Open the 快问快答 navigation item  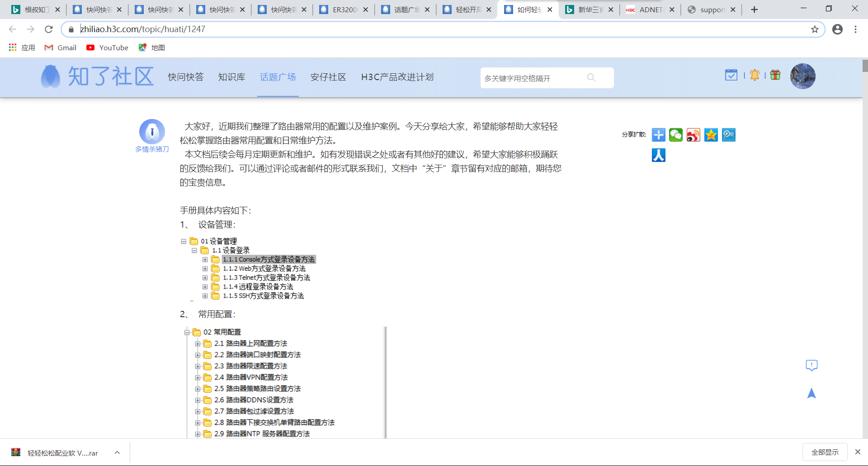tap(186, 77)
